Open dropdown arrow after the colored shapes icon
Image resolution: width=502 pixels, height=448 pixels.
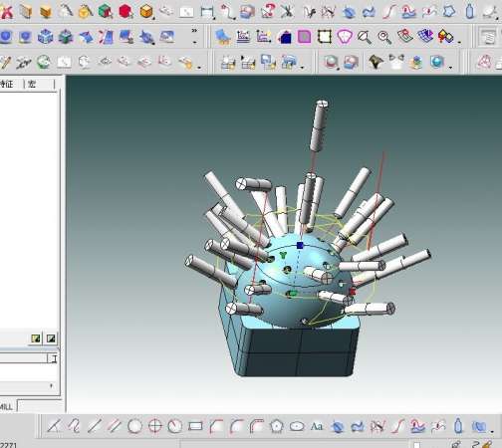coord(459,42)
